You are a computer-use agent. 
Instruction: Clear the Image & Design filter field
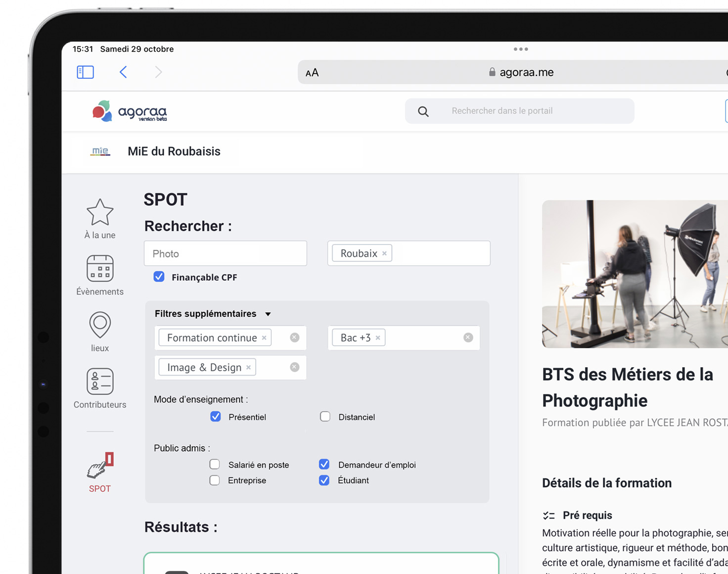click(295, 367)
